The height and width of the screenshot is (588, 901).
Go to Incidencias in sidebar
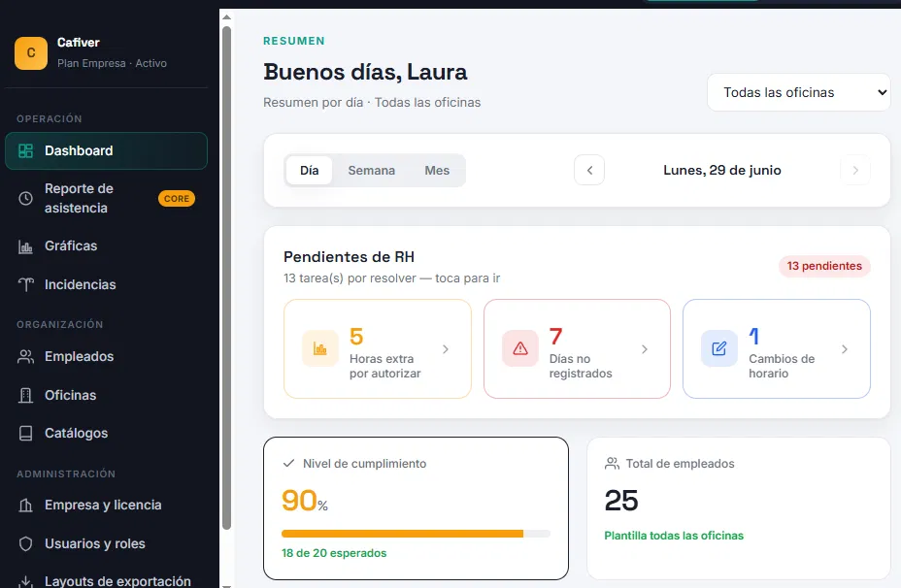pyautogui.click(x=106, y=285)
